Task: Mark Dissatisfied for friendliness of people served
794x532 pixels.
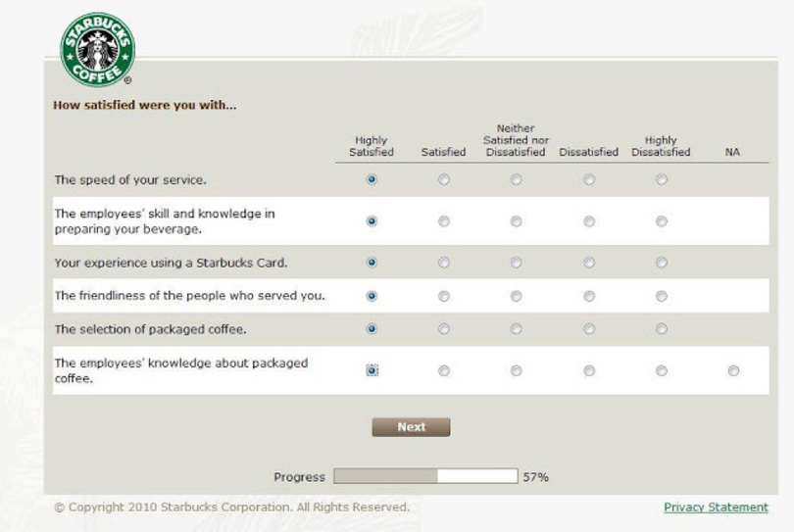Action: pyautogui.click(x=589, y=296)
